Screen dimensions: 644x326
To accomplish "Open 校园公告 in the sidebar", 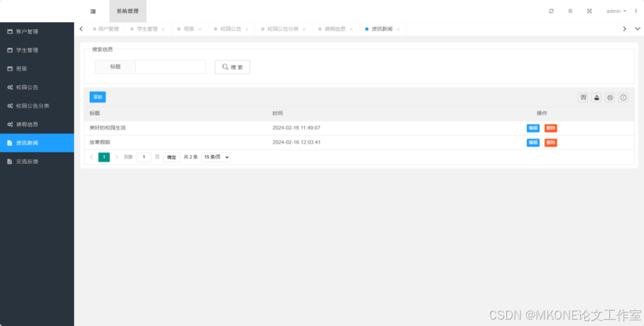I will [x=37, y=87].
